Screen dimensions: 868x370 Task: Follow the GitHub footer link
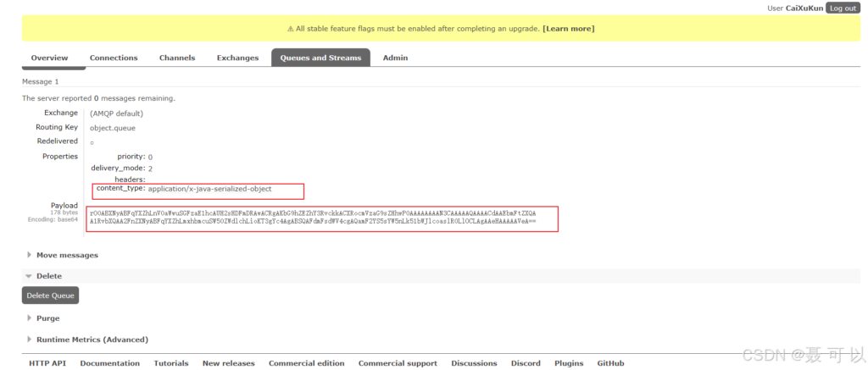tap(610, 363)
